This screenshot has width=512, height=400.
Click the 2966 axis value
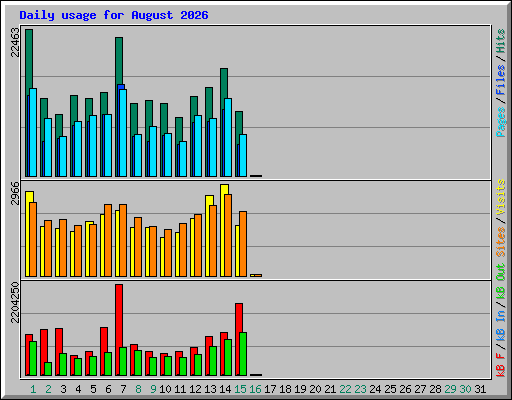pyautogui.click(x=15, y=193)
